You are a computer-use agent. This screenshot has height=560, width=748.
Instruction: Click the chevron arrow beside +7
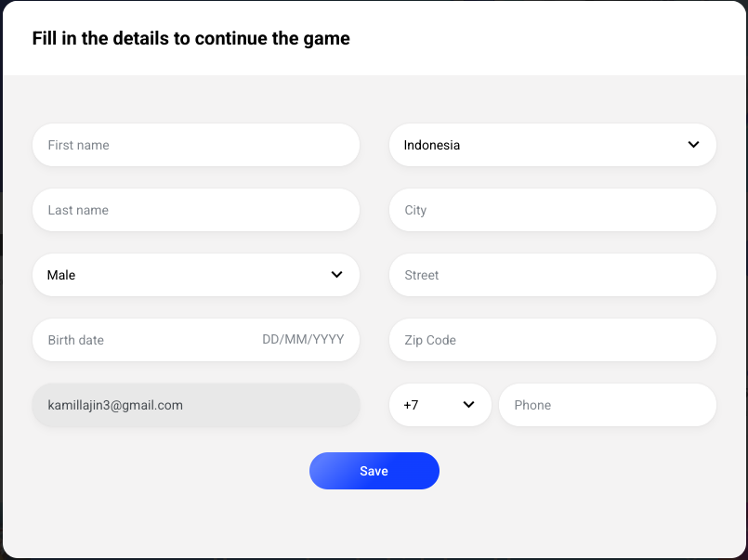[468, 405]
